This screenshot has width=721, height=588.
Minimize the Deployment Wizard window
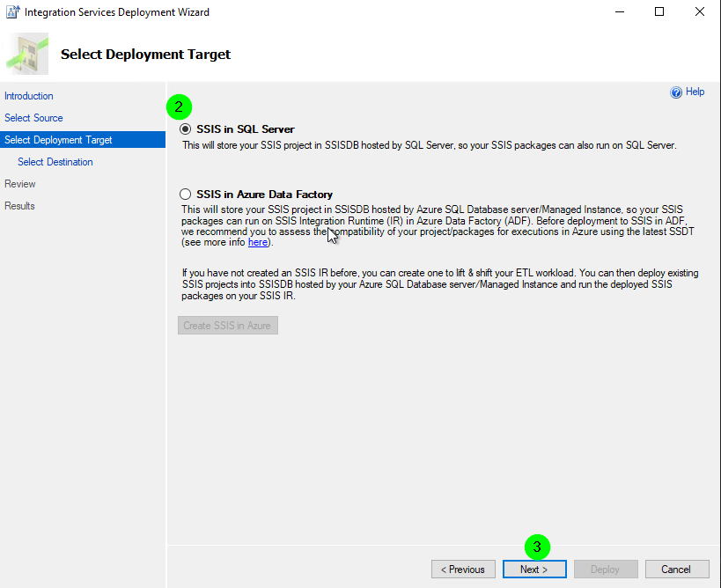[620, 12]
